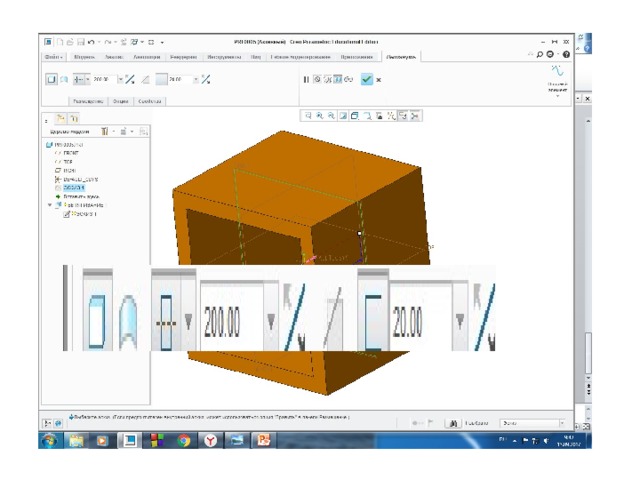Cancel the feature with the X icon
Screen dimensions: 640x480
click(379, 79)
